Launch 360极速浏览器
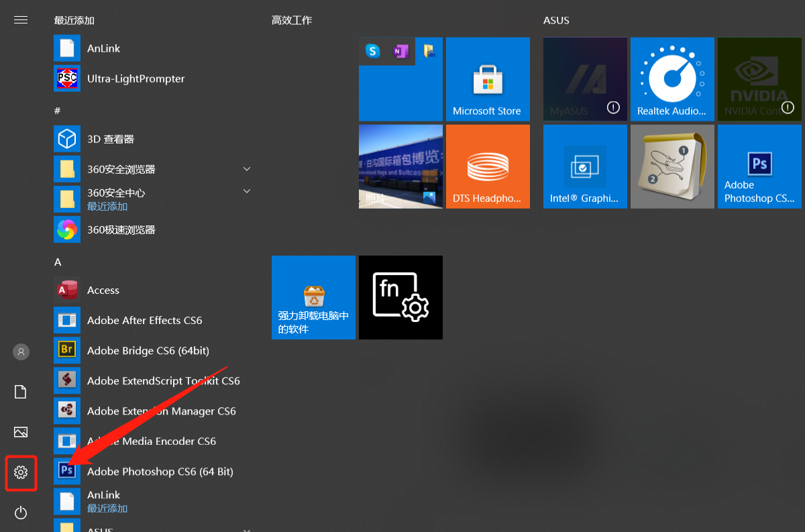 (x=154, y=229)
